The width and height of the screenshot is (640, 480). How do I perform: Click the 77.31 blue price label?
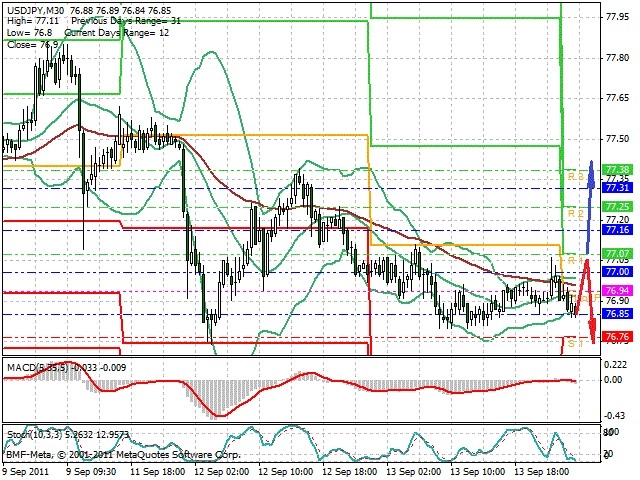[x=617, y=187]
